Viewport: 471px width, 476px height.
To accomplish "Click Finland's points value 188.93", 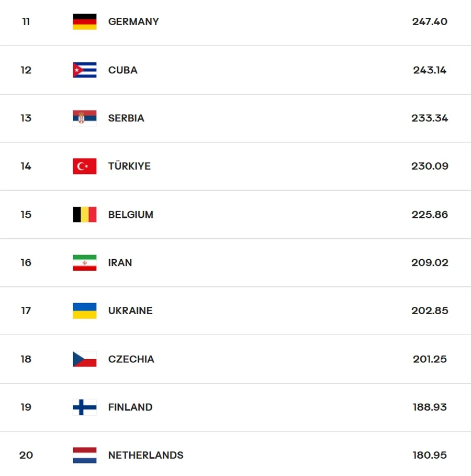I will pos(430,407).
